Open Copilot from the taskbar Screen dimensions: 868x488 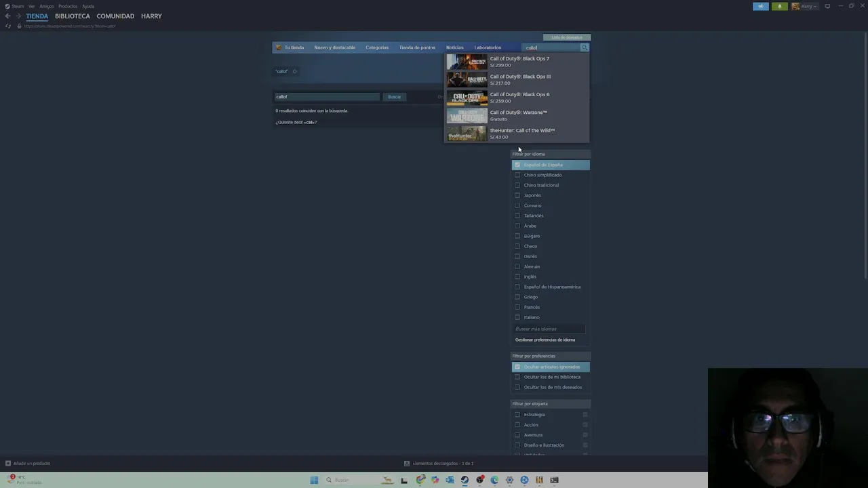(435, 480)
